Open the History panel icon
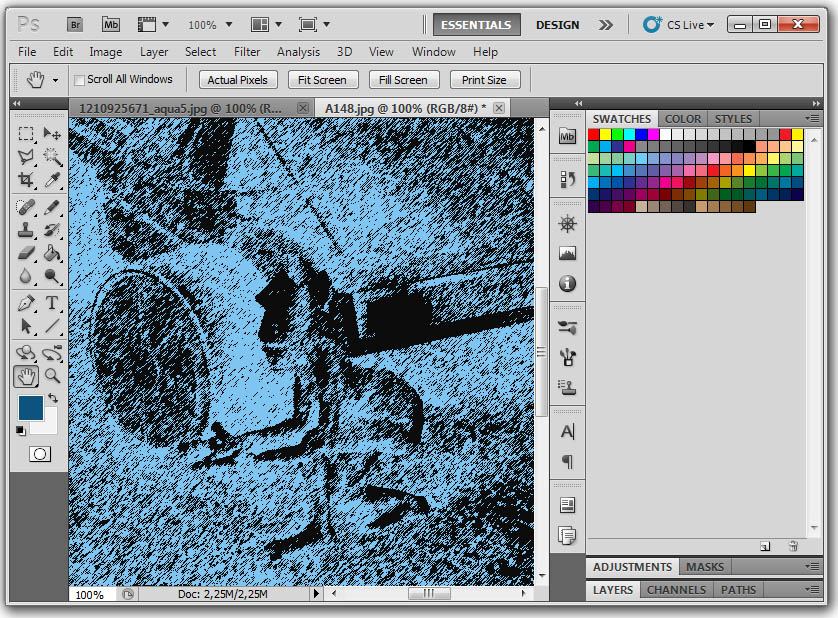Image resolution: width=838 pixels, height=618 pixels. click(567, 179)
